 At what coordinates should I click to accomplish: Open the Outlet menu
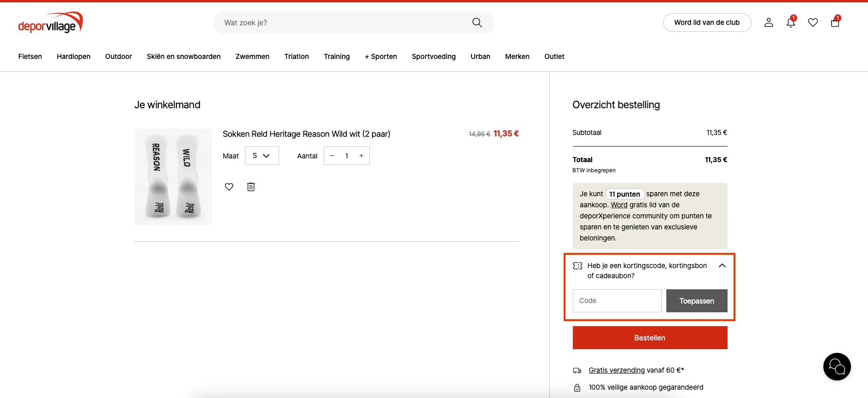(x=554, y=57)
